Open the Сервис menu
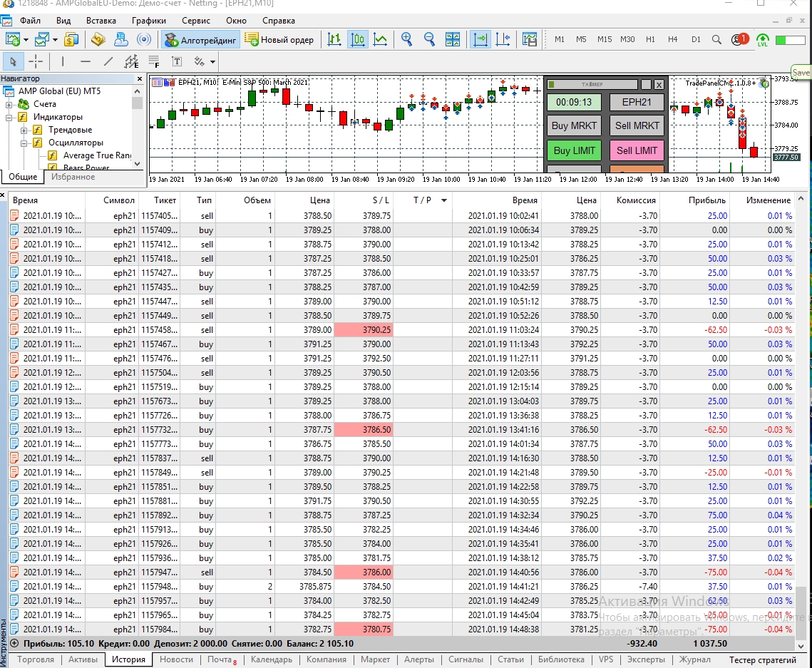This screenshot has height=668, width=812. coord(195,21)
